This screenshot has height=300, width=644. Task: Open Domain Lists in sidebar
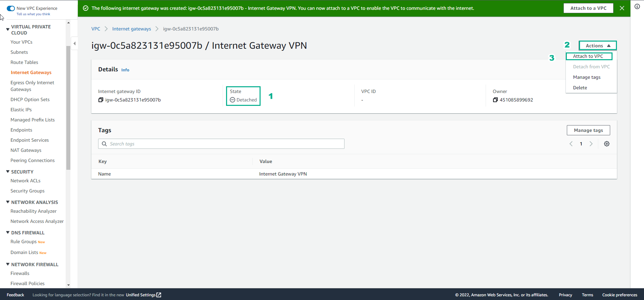coord(24,252)
